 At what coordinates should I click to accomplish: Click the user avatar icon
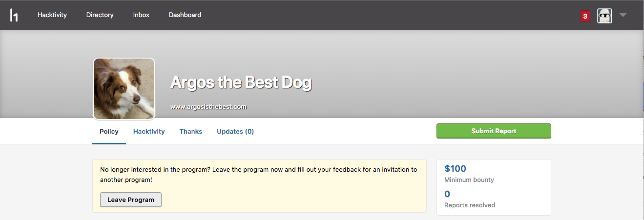(604, 16)
